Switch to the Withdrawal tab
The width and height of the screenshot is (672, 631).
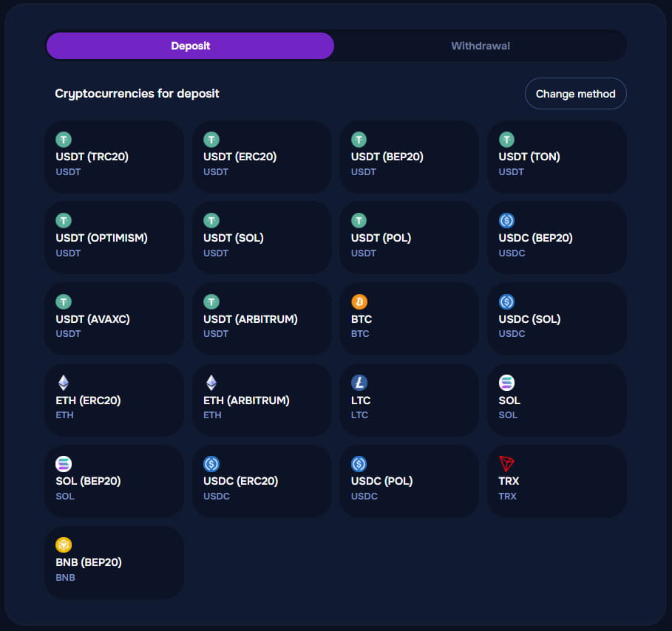pos(481,46)
